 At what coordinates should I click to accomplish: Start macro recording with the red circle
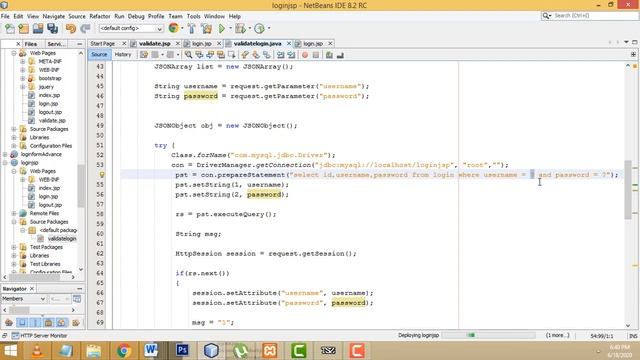pos(305,55)
